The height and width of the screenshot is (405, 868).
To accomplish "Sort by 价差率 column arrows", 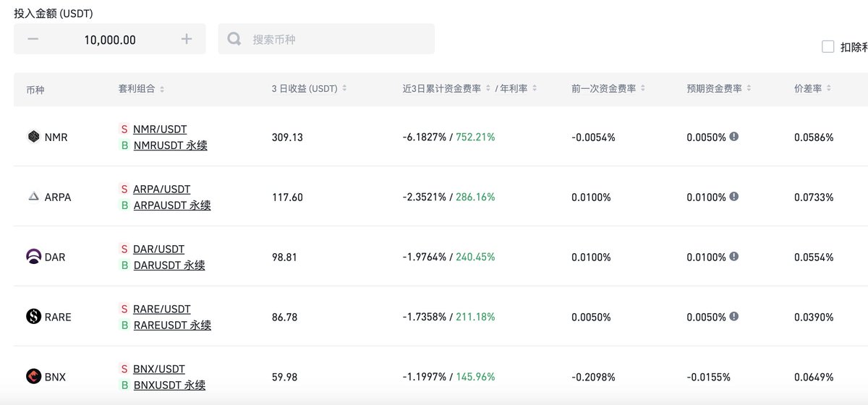I will [x=828, y=89].
